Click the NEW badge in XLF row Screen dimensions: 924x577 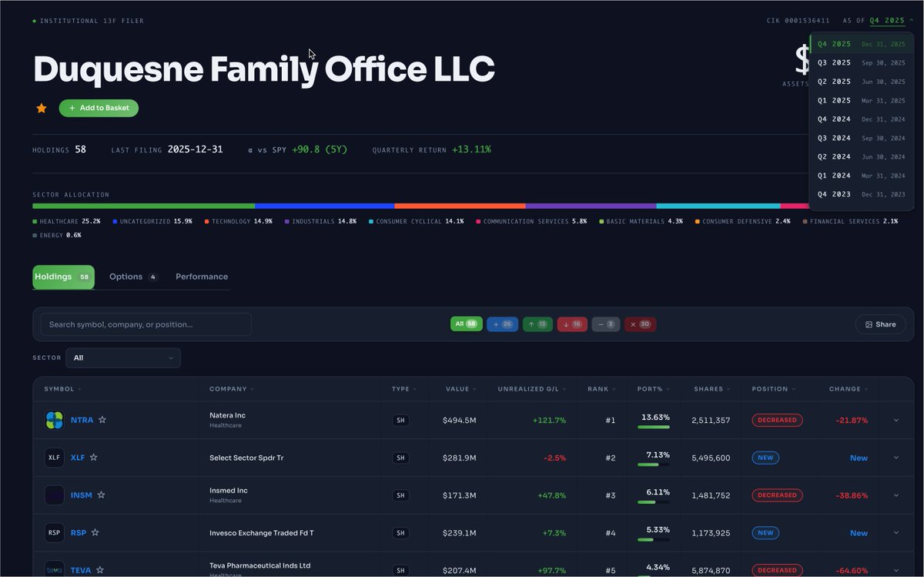point(765,458)
